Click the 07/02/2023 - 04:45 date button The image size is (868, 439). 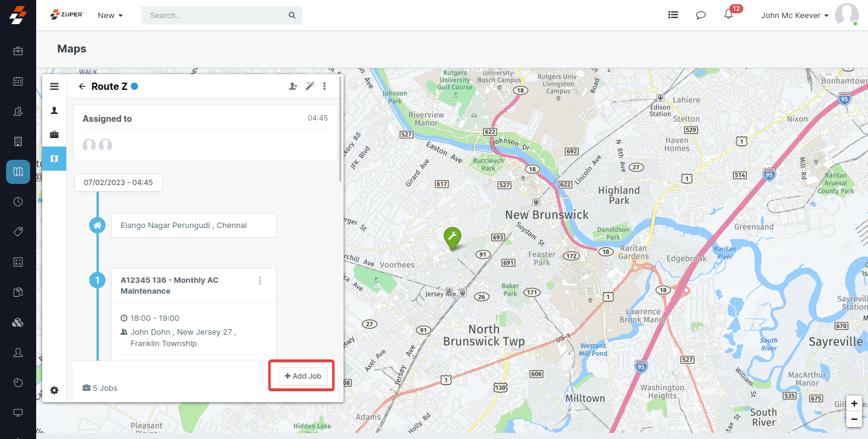(x=118, y=182)
